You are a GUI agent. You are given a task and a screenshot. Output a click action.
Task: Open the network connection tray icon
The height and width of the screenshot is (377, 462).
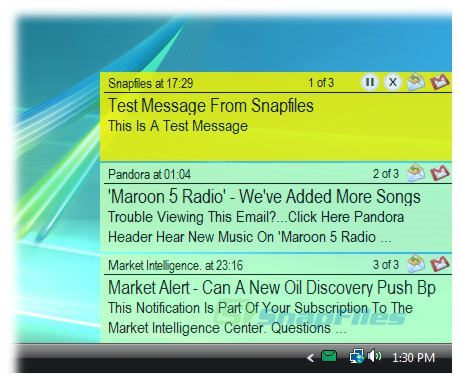357,357
